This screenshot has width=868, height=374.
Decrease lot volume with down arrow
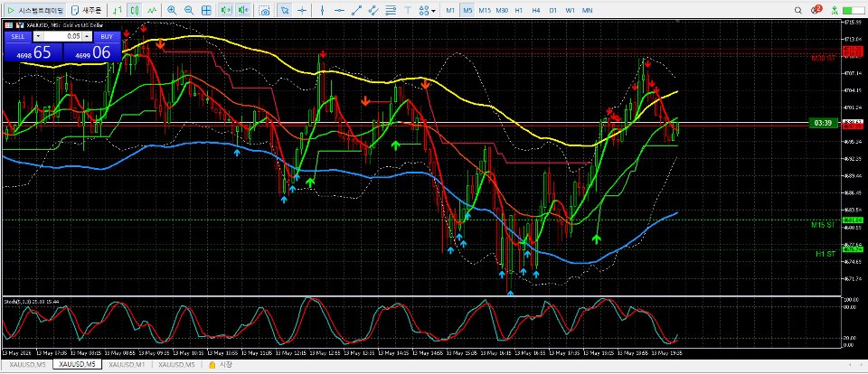pyautogui.click(x=37, y=36)
